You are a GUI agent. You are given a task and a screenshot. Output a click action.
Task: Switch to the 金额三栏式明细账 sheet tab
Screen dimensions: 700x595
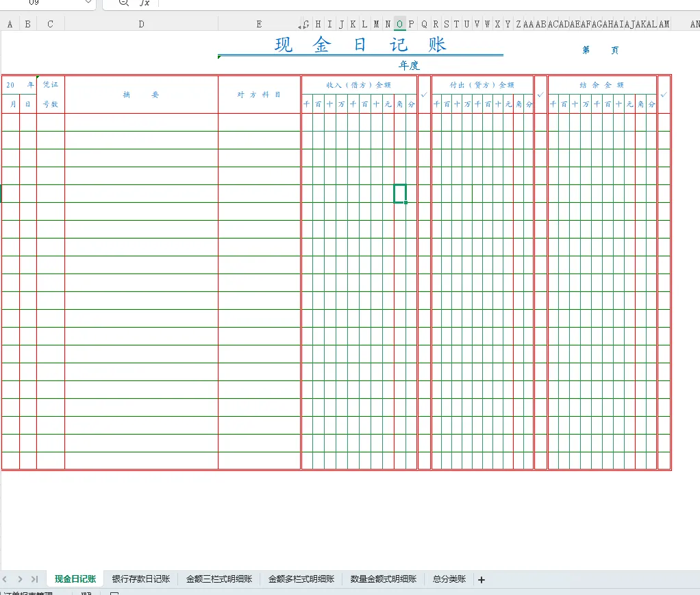pyautogui.click(x=218, y=579)
